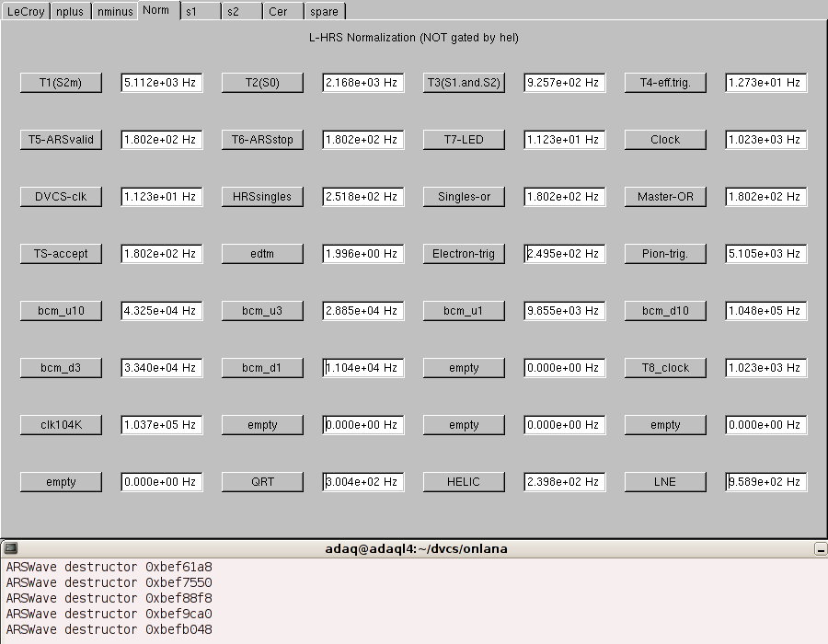Select the nminus tab

point(115,11)
